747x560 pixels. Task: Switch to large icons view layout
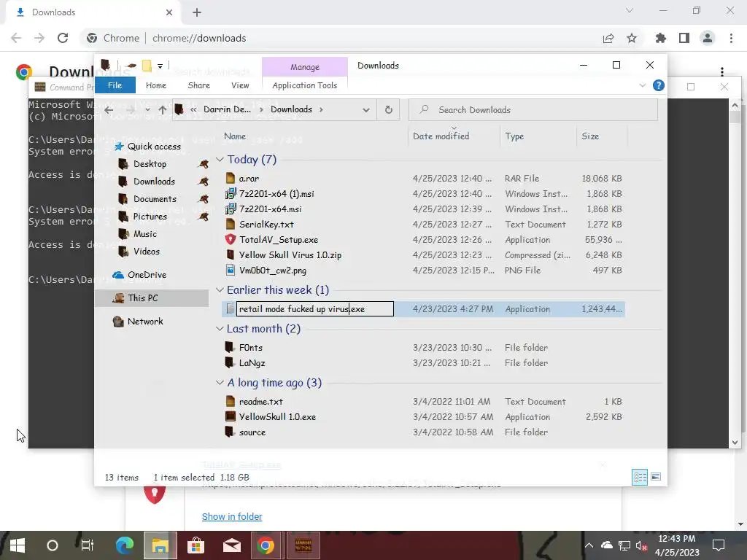(x=656, y=477)
